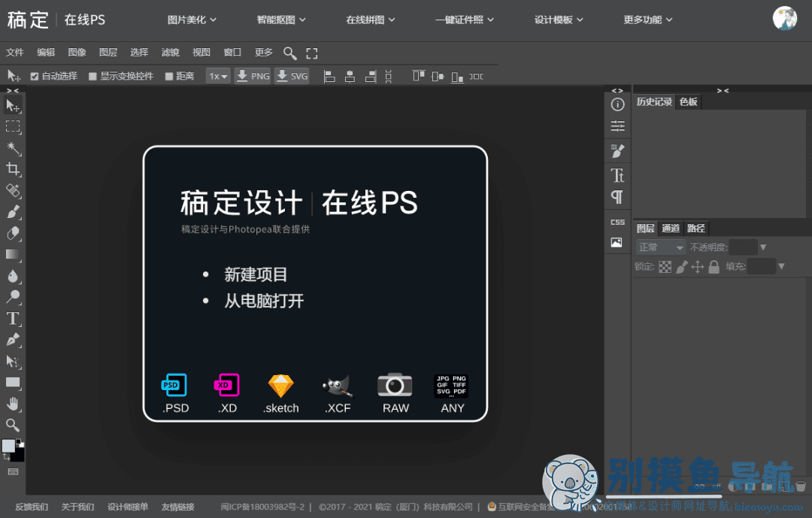Select the Eraser tool
The height and width of the screenshot is (518, 812).
(13, 233)
